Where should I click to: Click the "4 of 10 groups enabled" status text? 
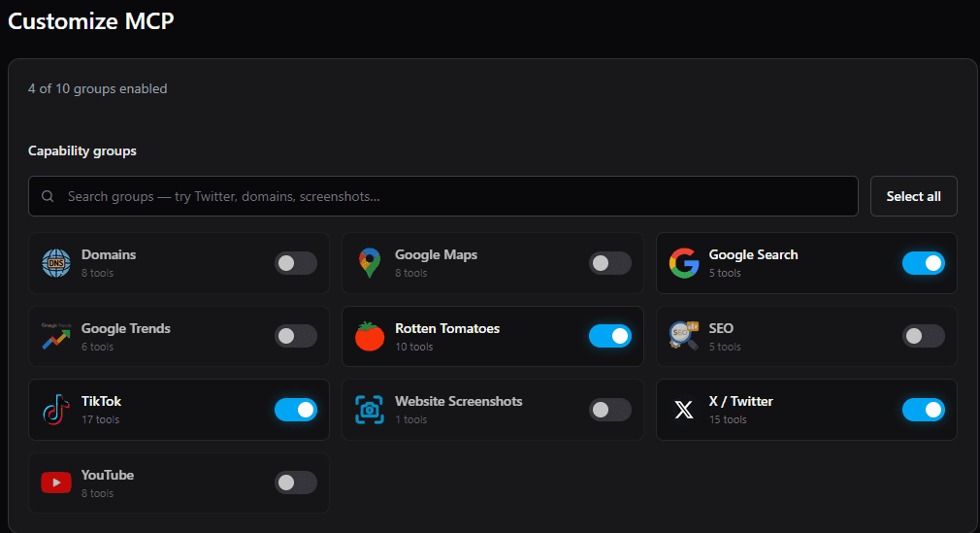(x=97, y=89)
